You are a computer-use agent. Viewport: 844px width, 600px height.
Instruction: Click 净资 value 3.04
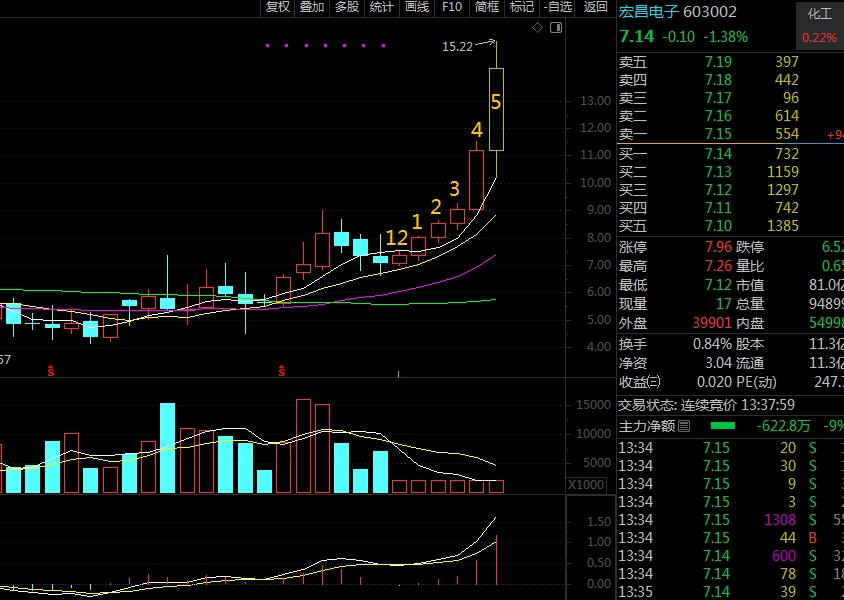(718, 363)
